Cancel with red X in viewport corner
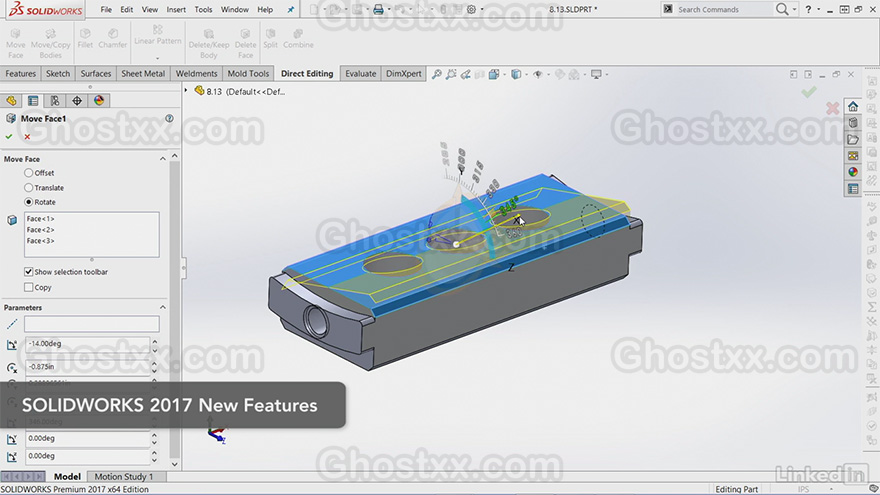880x495 pixels. pyautogui.click(x=833, y=108)
